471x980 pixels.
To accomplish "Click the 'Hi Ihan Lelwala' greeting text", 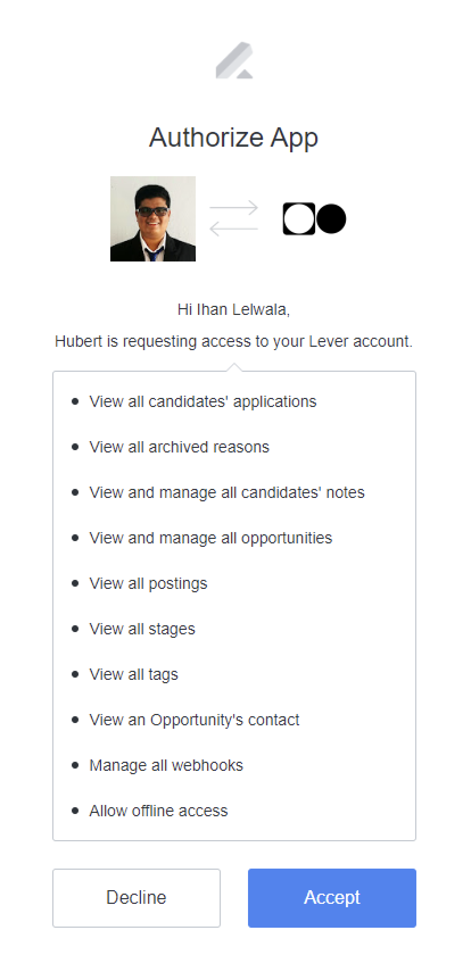I will point(234,309).
